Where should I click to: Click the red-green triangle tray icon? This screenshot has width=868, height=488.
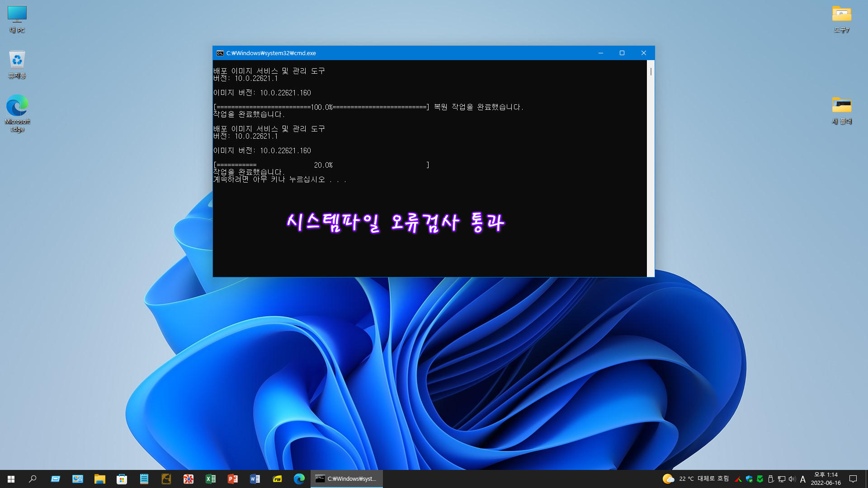pos(738,479)
